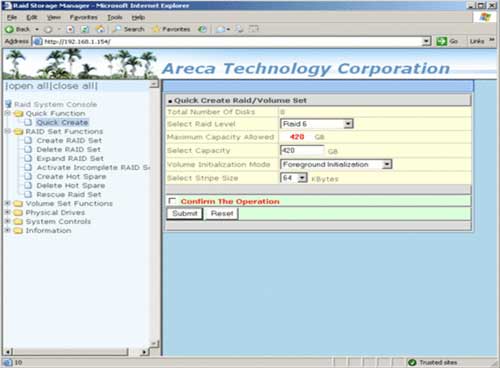Click the '420' maximum capacity value
This screenshot has width=500, height=368.
(x=297, y=137)
